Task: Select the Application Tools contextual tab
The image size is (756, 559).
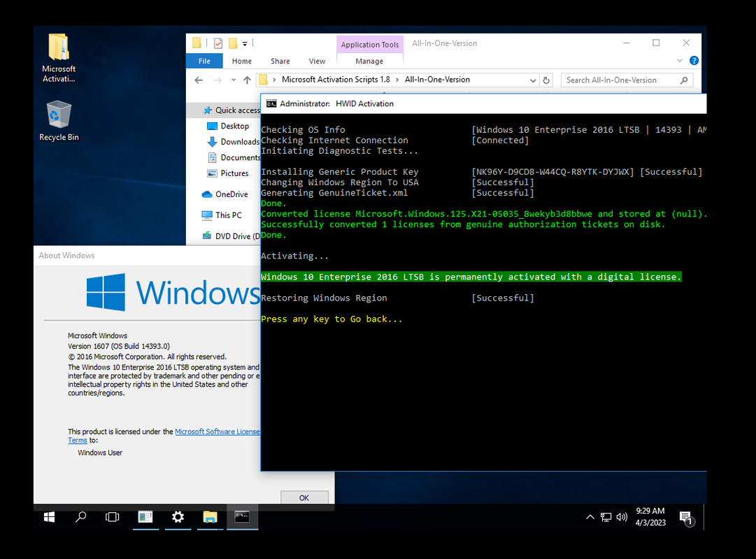Action: 370,44
